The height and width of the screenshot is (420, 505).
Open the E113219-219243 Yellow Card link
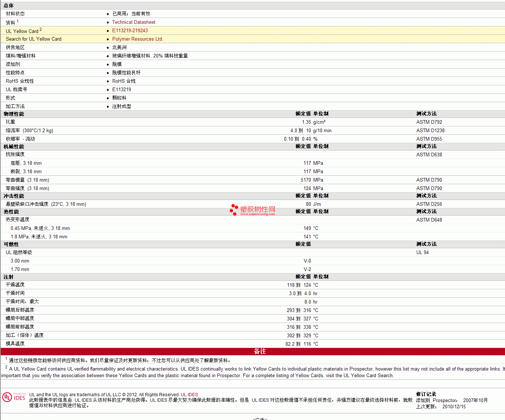click(130, 31)
